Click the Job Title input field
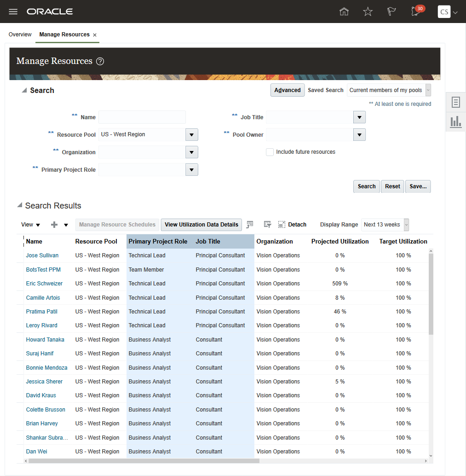The image size is (466, 476). click(310, 117)
